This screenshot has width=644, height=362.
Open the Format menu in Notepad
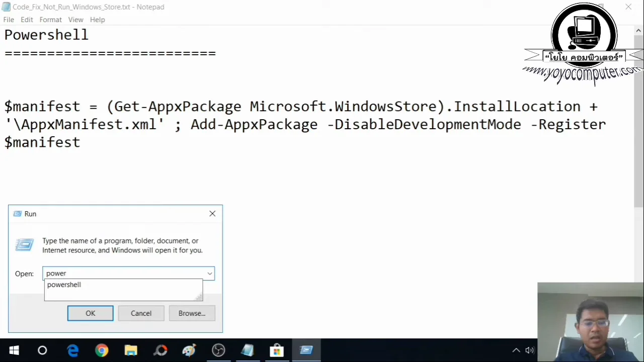click(50, 20)
